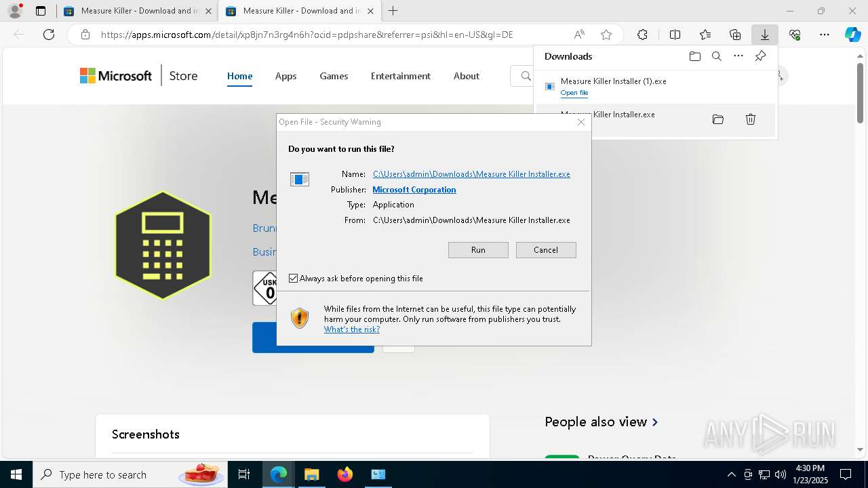Screen dimensions: 868x488
Task: Click the Microsoft logo
Action: point(116,76)
